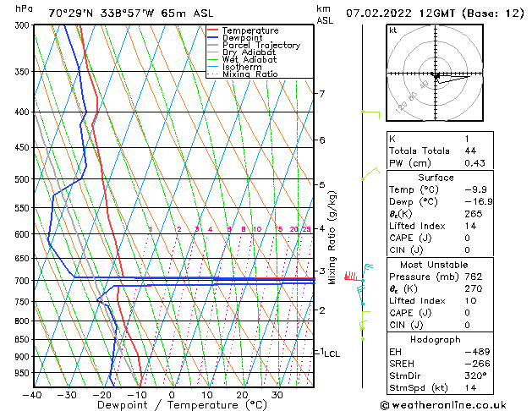Click the PW (cm) row
This screenshot has width=532, height=411.
click(x=440, y=163)
